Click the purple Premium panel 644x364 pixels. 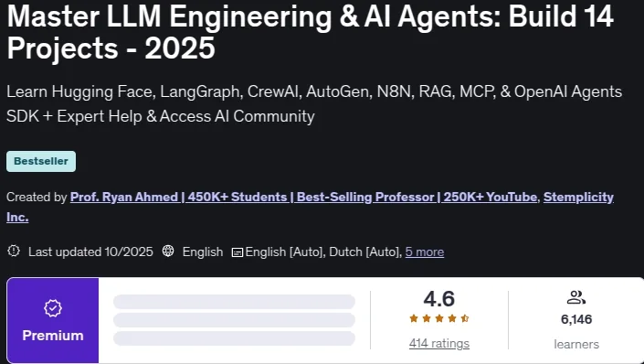click(53, 320)
